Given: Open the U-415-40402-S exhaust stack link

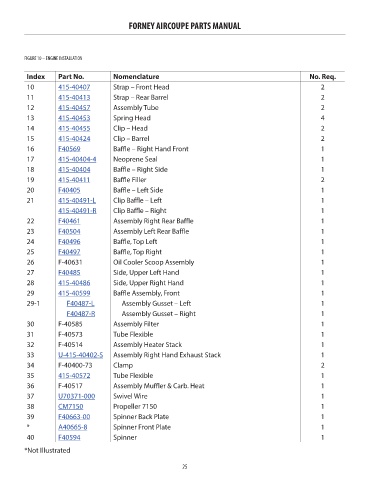Looking at the screenshot, I should 80,355.
